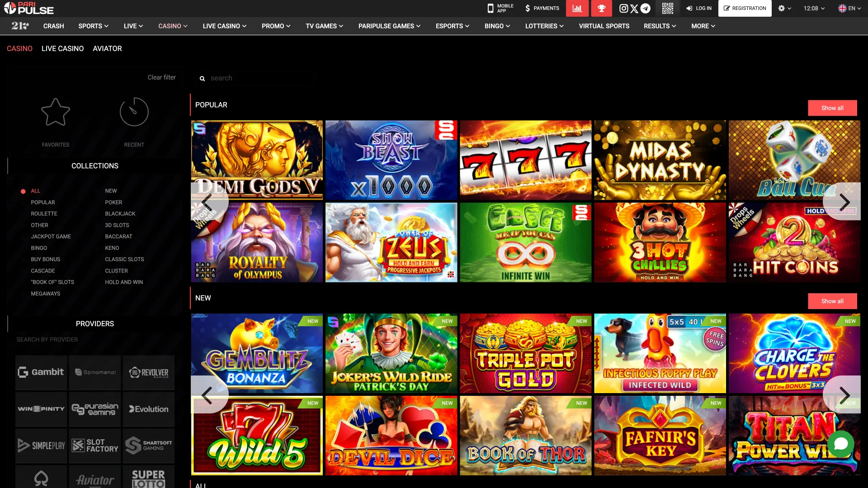Image resolution: width=868 pixels, height=488 pixels.
Task: Select the Winspinity provider logo
Action: click(x=41, y=409)
